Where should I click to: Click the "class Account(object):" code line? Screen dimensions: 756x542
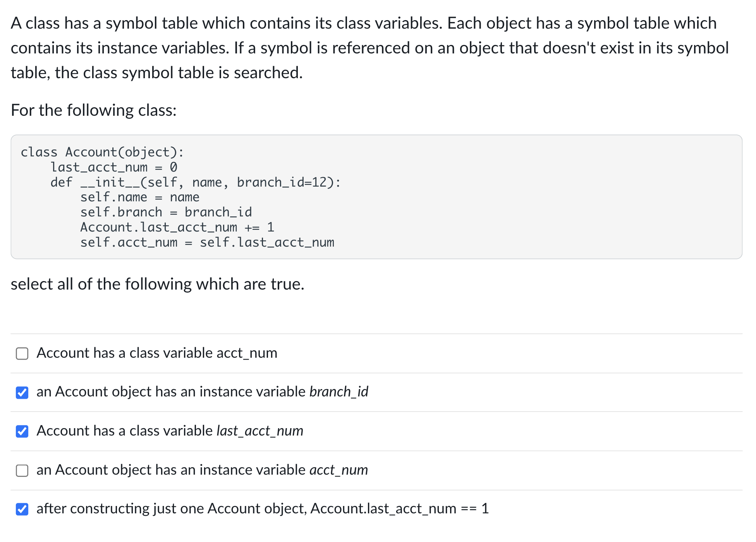102,152
